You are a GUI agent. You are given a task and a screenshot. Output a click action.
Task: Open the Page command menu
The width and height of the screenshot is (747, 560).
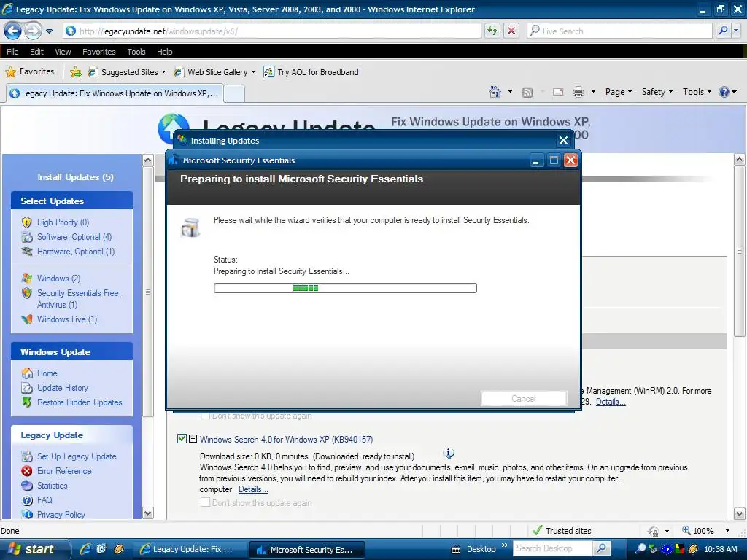[x=619, y=92]
